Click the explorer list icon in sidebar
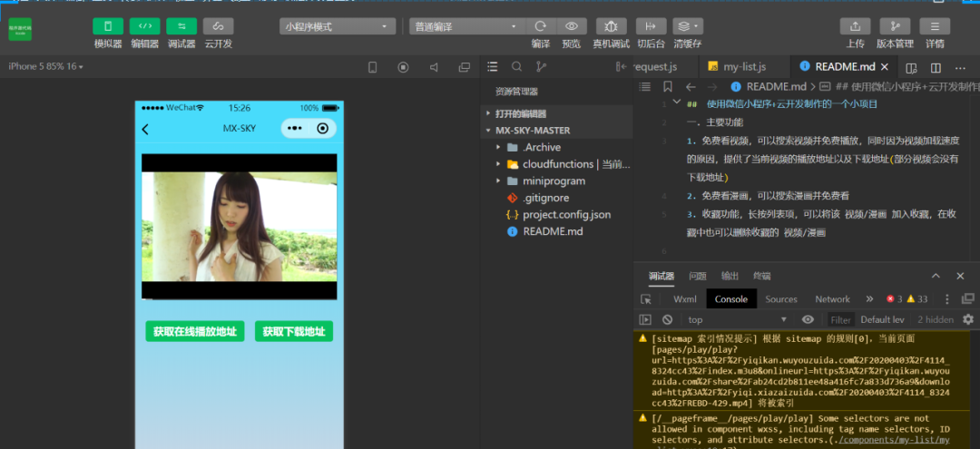The width and height of the screenshot is (980, 449). (493, 67)
